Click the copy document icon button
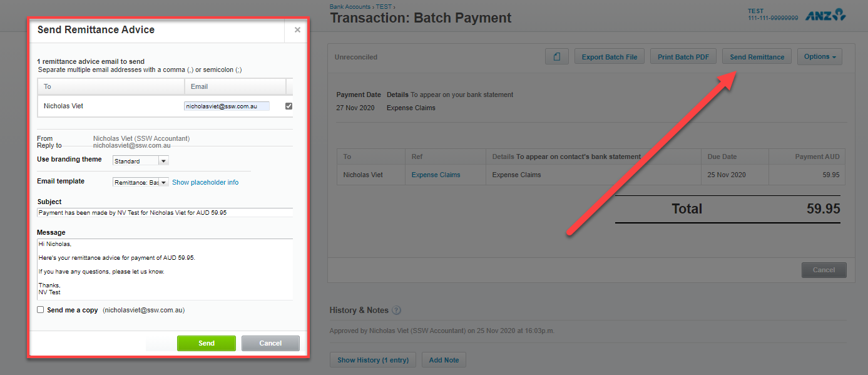 [557, 57]
